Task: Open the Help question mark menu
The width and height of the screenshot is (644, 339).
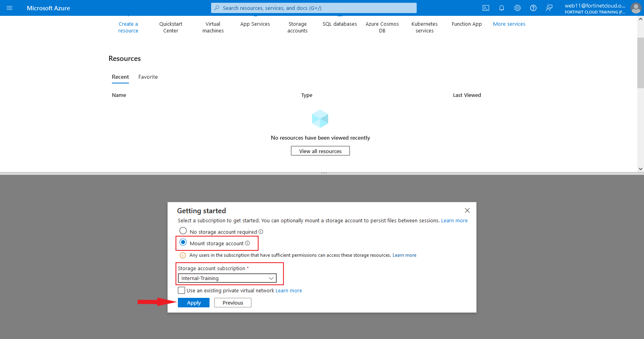Action: click(533, 8)
